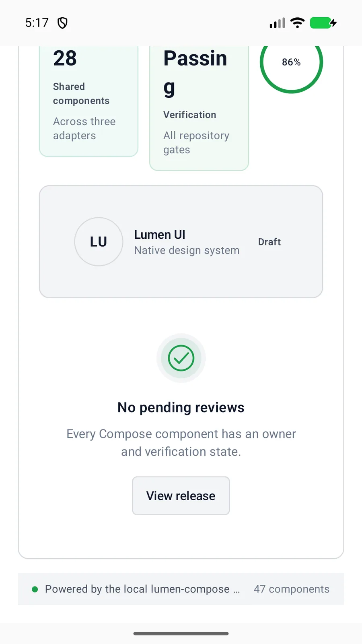The image size is (362, 644).
Task: Click the View release button
Action: tap(181, 496)
